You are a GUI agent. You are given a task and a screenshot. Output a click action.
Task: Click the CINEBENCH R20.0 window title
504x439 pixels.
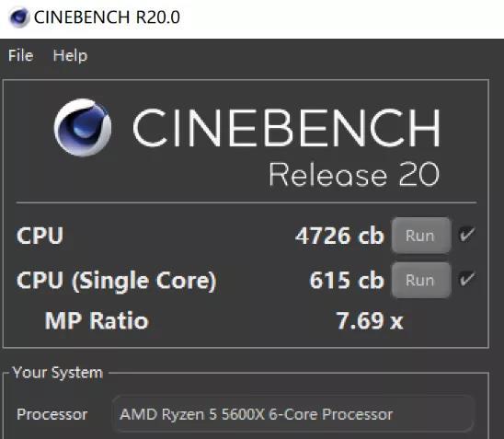(107, 17)
